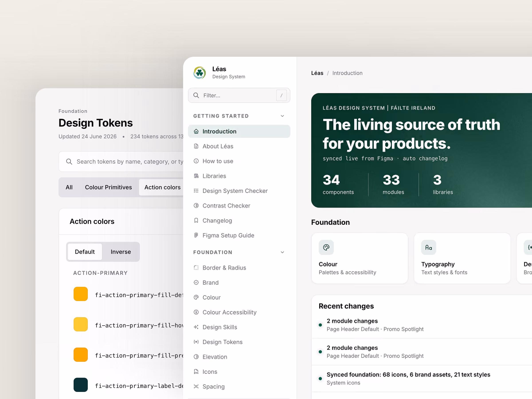Screen dimensions: 532x399
Task: Click the Introduction breadcrumb item
Action: tap(347, 73)
